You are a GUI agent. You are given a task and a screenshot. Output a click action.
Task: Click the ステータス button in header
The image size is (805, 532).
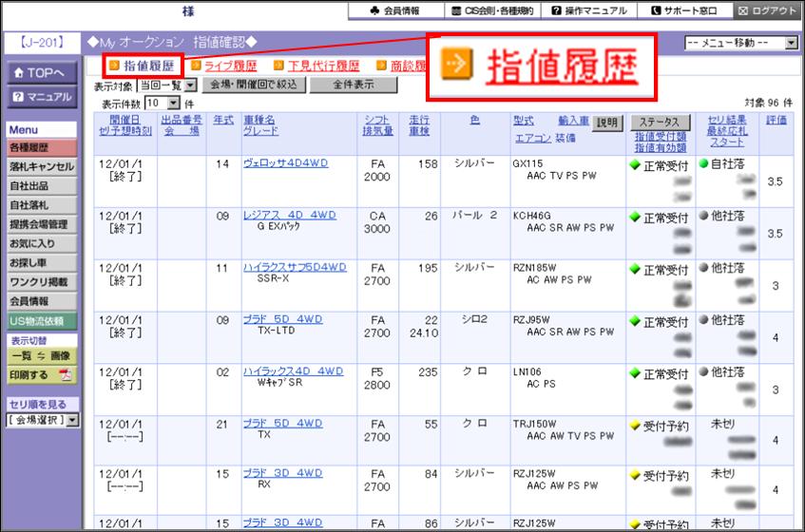(x=660, y=123)
